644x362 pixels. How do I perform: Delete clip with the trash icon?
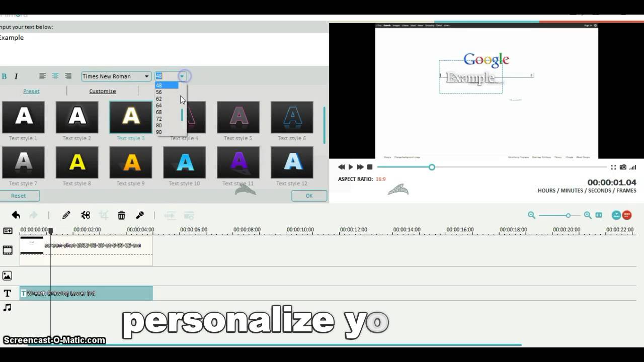click(121, 215)
